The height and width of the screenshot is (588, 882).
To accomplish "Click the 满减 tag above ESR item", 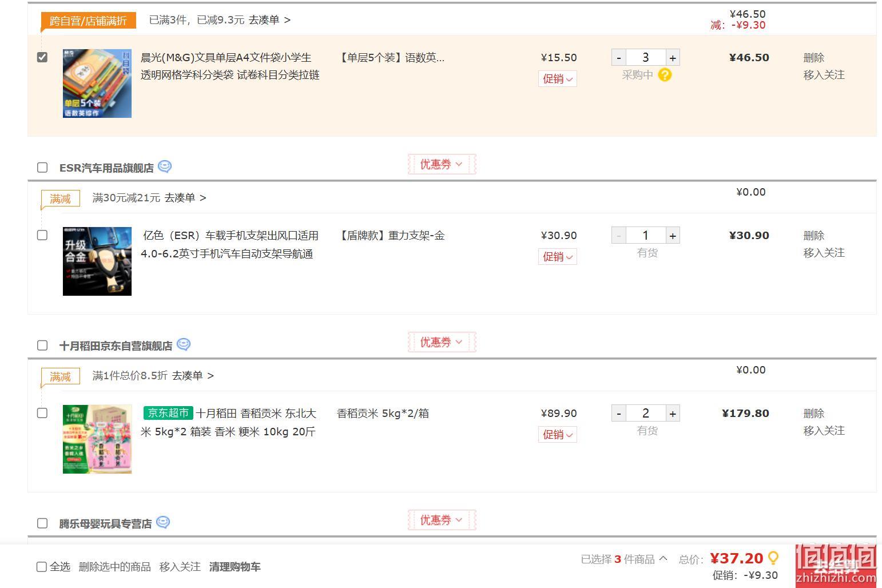I will pyautogui.click(x=60, y=199).
